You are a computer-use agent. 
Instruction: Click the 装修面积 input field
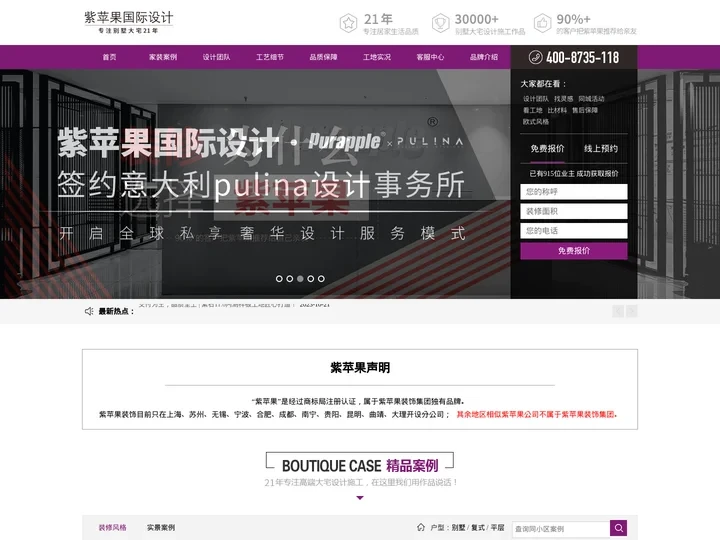[574, 211]
